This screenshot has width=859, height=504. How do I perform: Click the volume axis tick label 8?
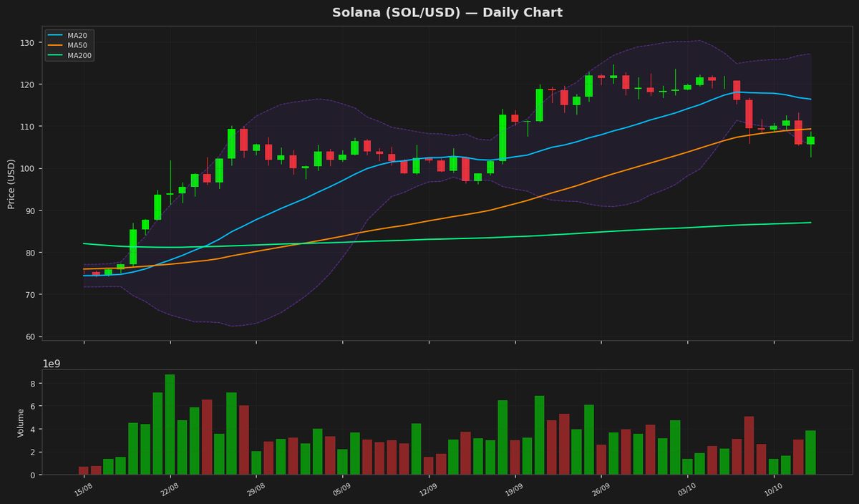coord(33,384)
